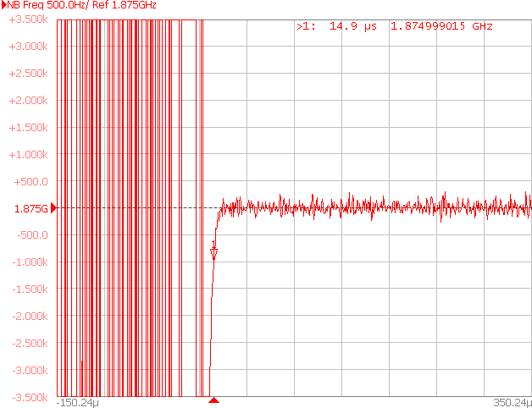Select the >1: active marker indicator
The height and width of the screenshot is (408, 532).
(x=306, y=27)
